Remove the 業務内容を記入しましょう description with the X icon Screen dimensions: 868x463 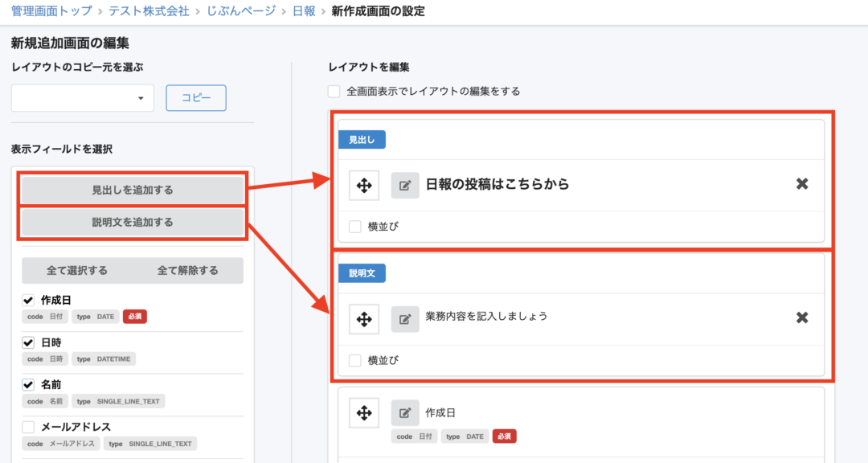(x=800, y=318)
